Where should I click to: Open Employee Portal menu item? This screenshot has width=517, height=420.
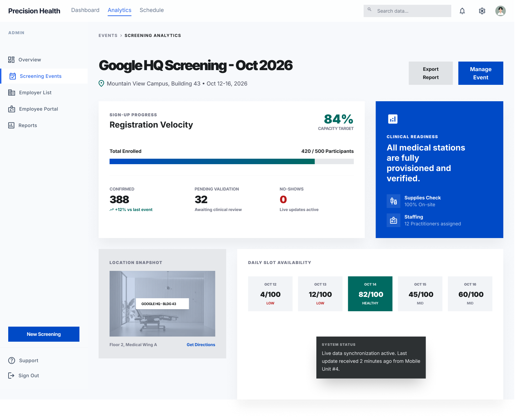[44, 109]
